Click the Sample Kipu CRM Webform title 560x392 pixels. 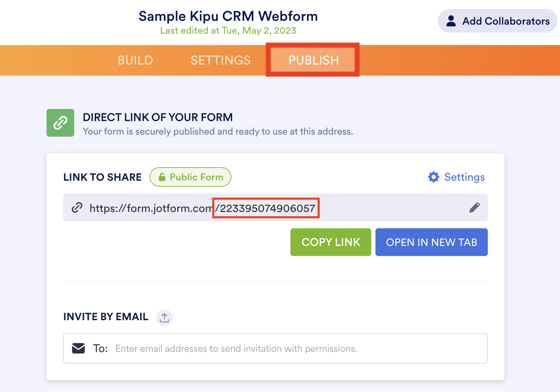click(228, 16)
